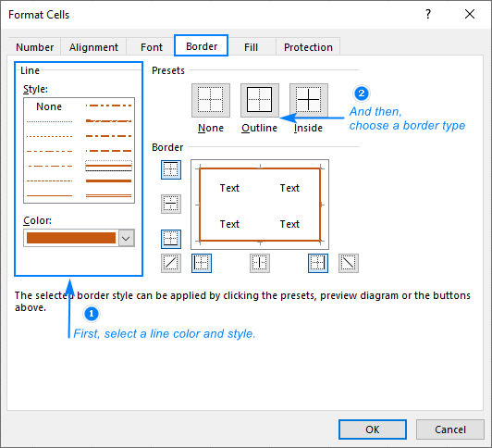Toggle the diagonal up border button

(x=171, y=263)
